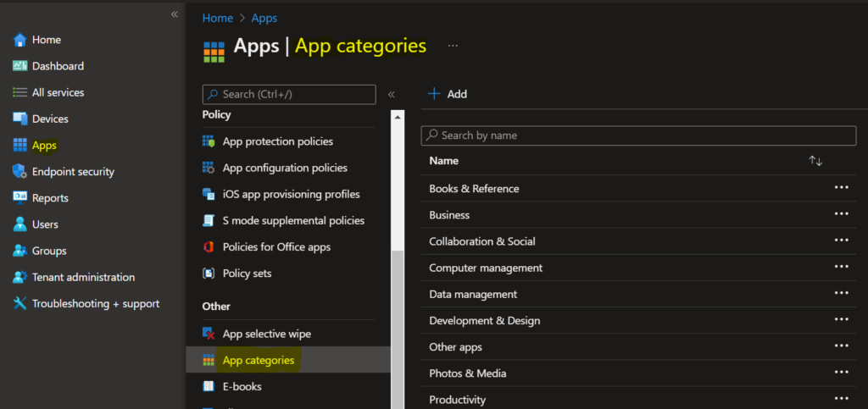Image resolution: width=868 pixels, height=409 pixels.
Task: Click the Policy sets icon
Action: 209,273
